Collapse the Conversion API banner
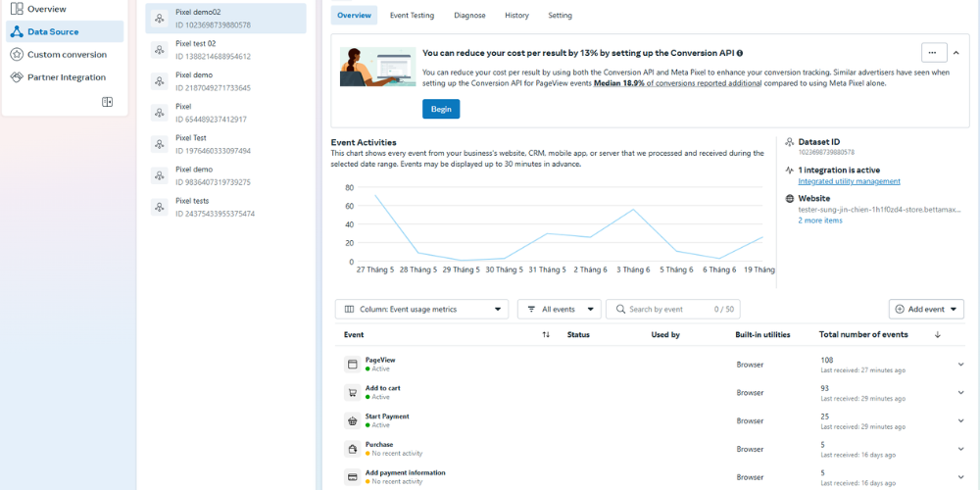This screenshot has height=490, width=980. coord(956,53)
